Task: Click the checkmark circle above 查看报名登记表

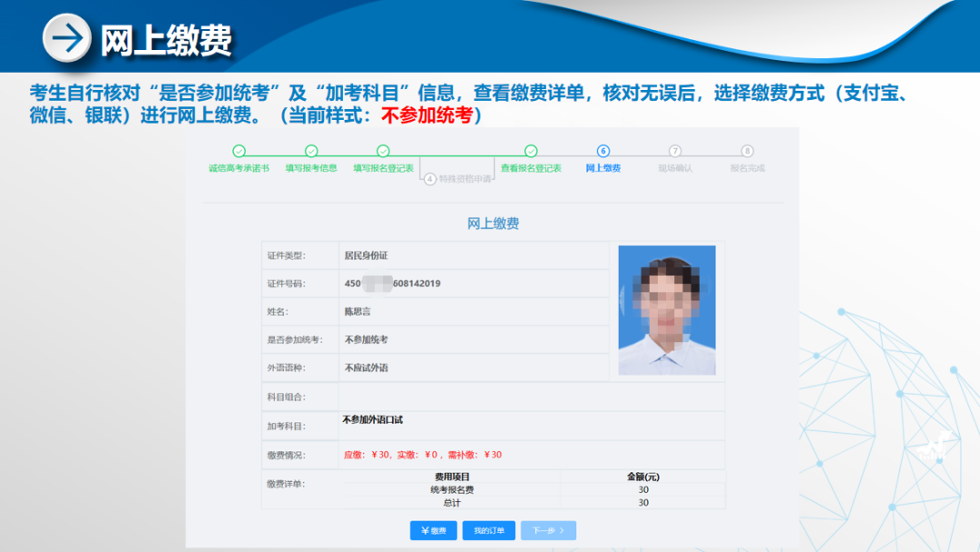Action: tap(531, 151)
